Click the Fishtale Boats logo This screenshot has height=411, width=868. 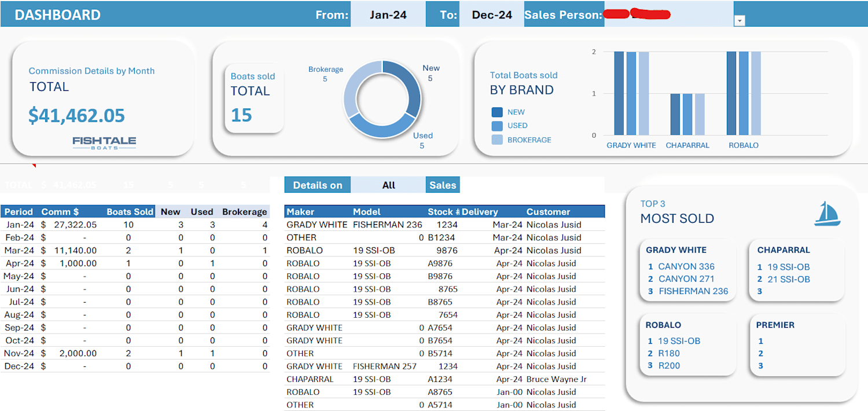[x=104, y=143]
